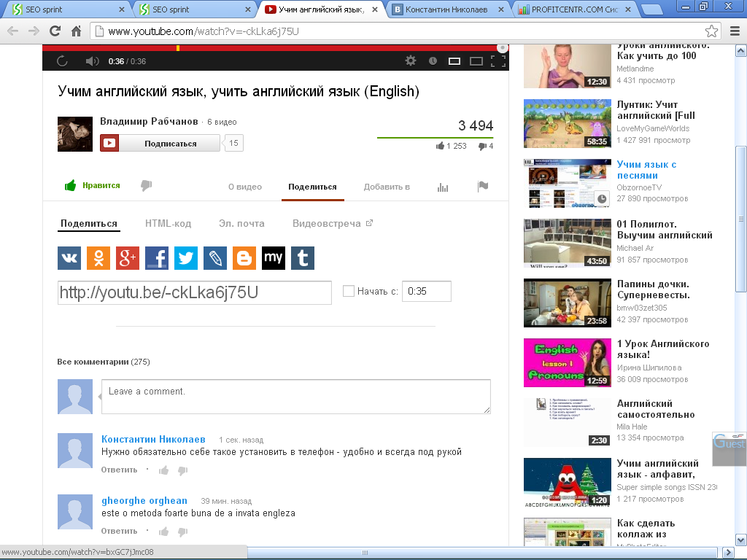747x560 pixels.
Task: Open gheorghe orghean commenter profile
Action: point(144,500)
